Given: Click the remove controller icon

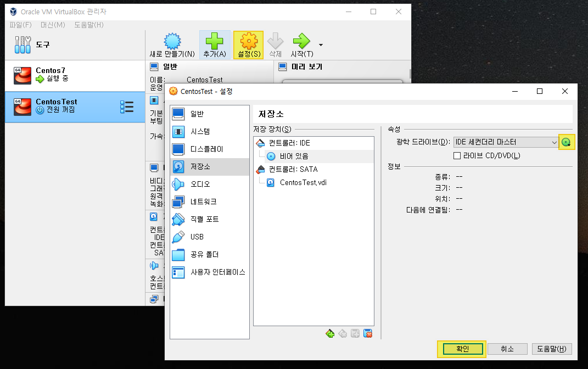Looking at the screenshot, I should 343,333.
